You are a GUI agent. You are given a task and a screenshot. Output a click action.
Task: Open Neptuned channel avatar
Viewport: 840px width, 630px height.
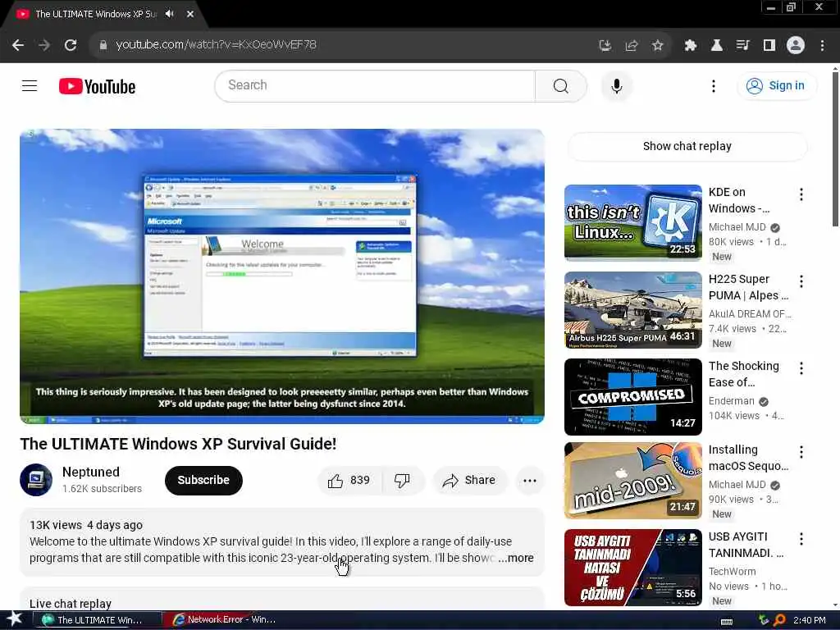pos(36,479)
